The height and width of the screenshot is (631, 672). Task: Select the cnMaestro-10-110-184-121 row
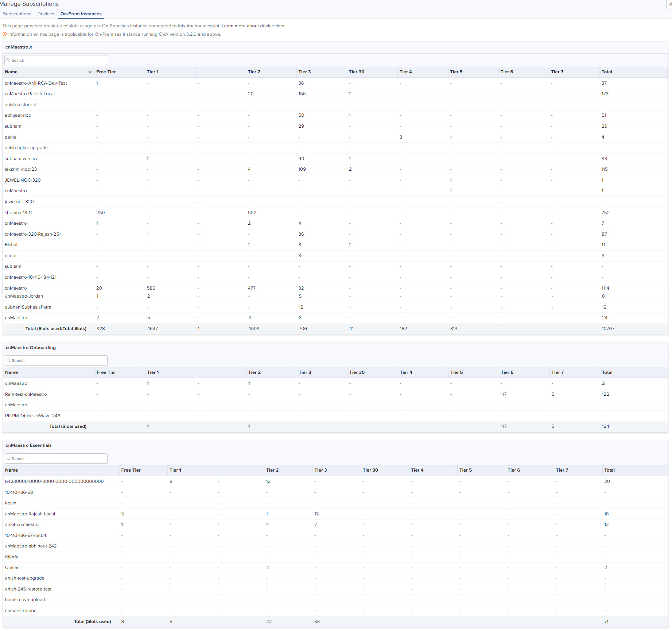click(x=335, y=277)
